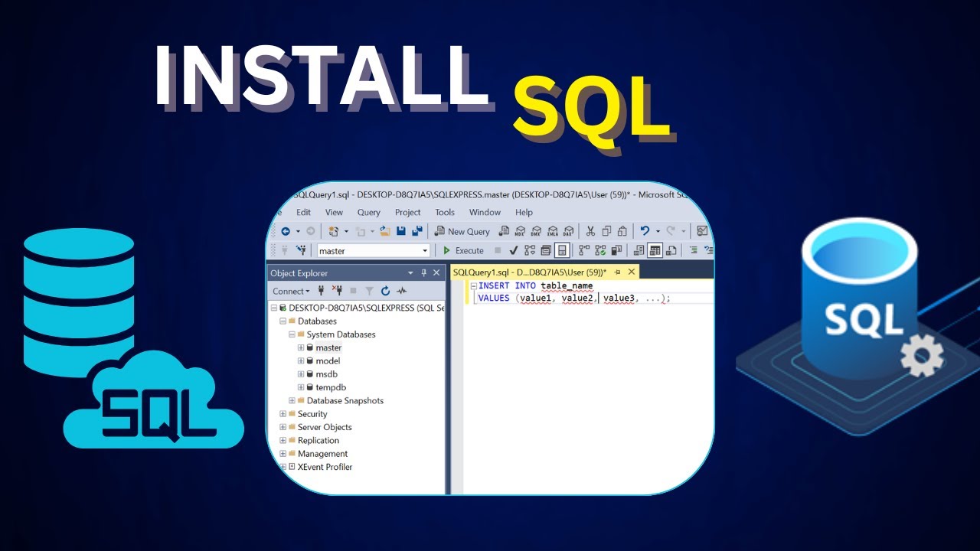Image resolution: width=980 pixels, height=551 pixels.
Task: Toggle pin on the SQLQuery1.sql tab
Action: pyautogui.click(x=617, y=272)
